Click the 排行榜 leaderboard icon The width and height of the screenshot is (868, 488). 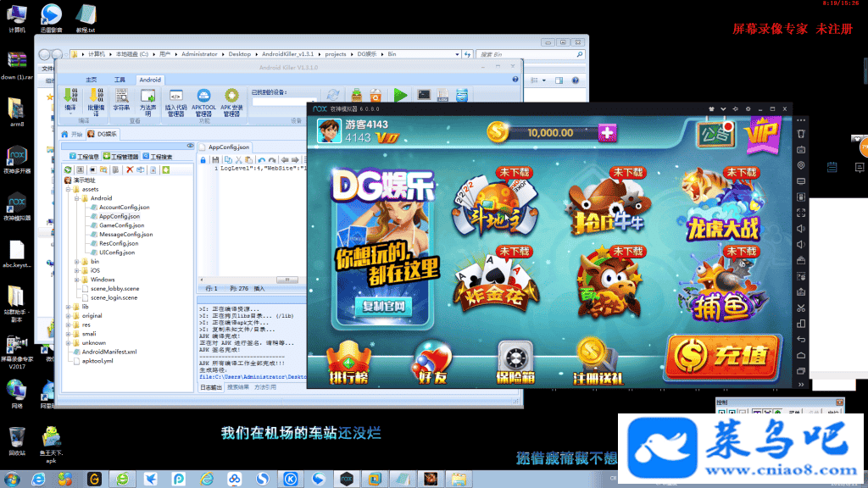(x=348, y=363)
